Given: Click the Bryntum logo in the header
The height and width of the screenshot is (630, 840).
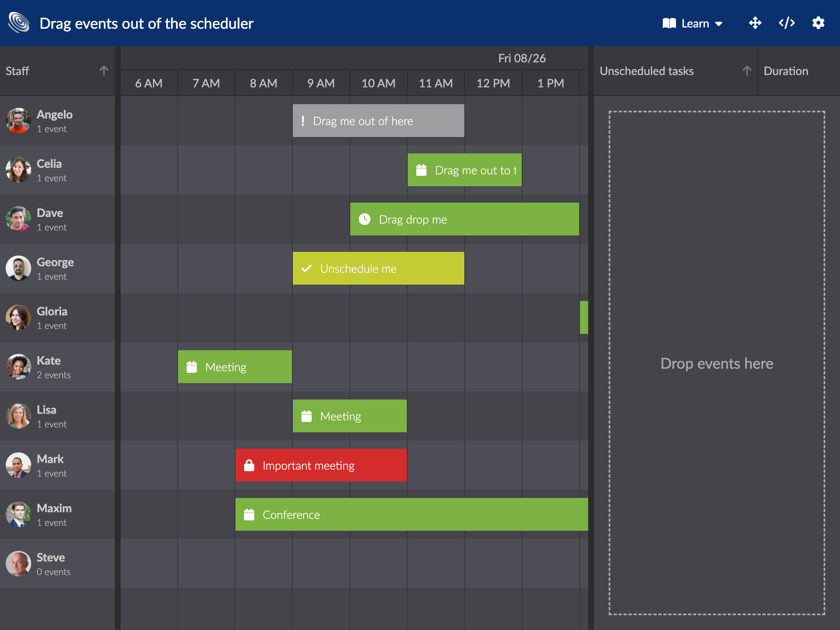Looking at the screenshot, I should point(18,22).
